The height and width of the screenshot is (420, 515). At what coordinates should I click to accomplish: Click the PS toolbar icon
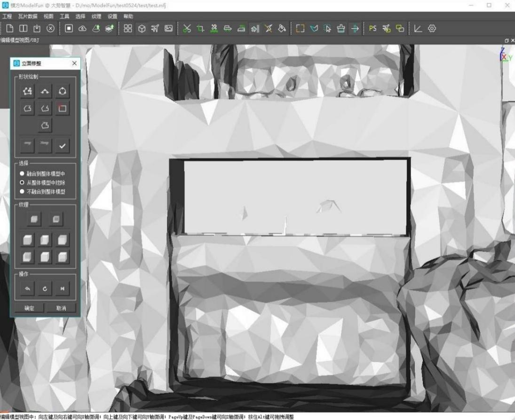tap(372, 29)
